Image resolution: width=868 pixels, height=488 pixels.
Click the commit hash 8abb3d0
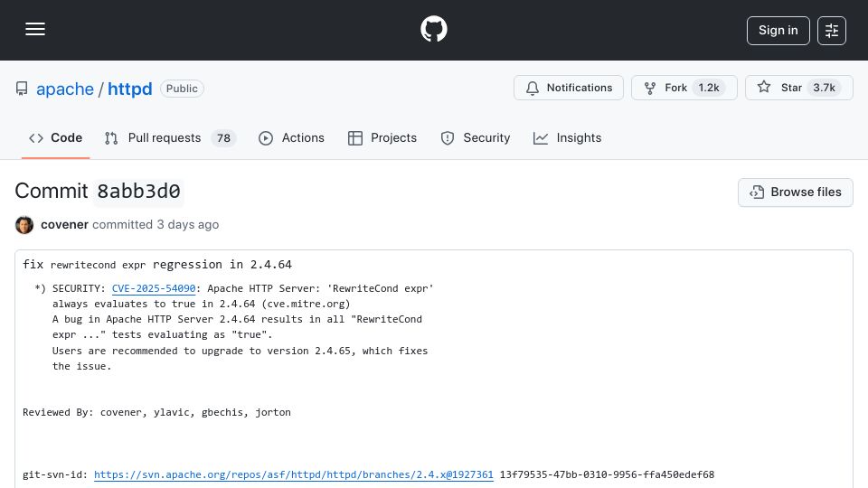point(138,192)
